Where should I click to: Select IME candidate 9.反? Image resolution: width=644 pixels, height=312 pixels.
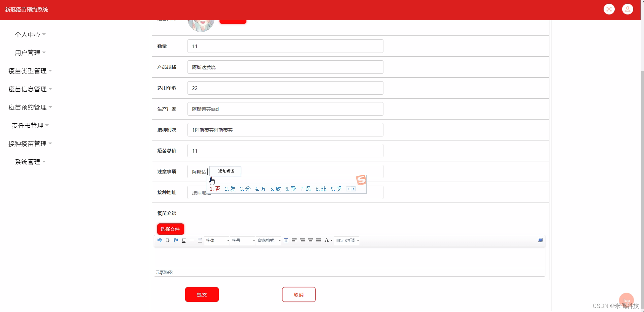click(x=336, y=189)
